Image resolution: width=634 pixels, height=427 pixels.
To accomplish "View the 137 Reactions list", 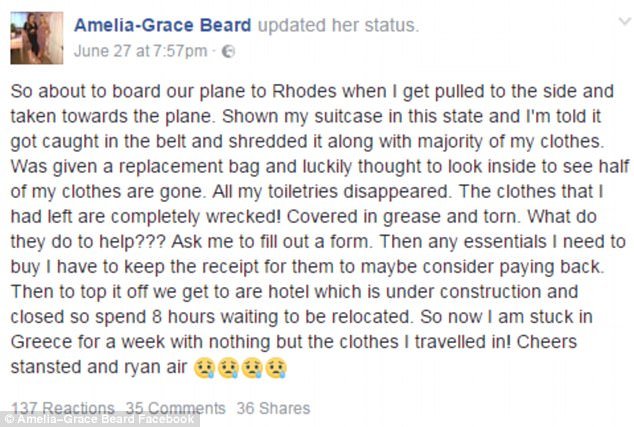I will click(x=63, y=408).
